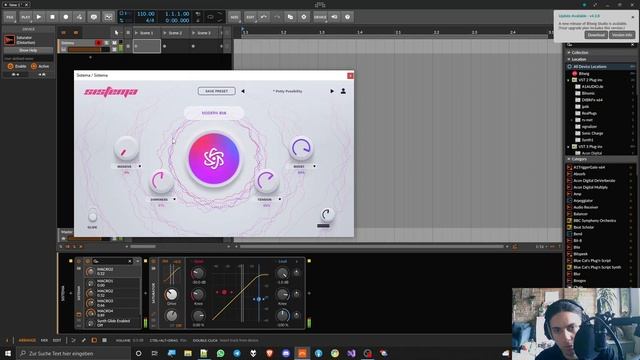
Task: Open the PLAY menu in transport bar
Action: click(25, 17)
